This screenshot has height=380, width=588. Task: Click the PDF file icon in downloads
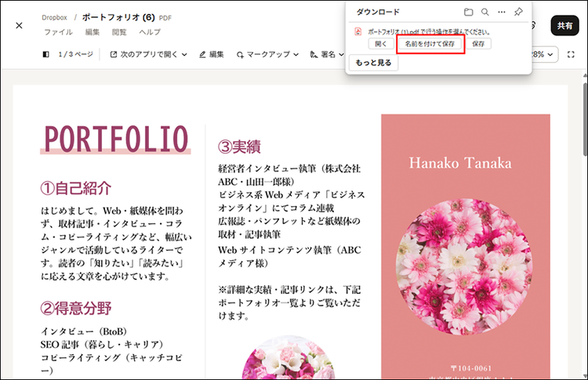click(x=358, y=31)
